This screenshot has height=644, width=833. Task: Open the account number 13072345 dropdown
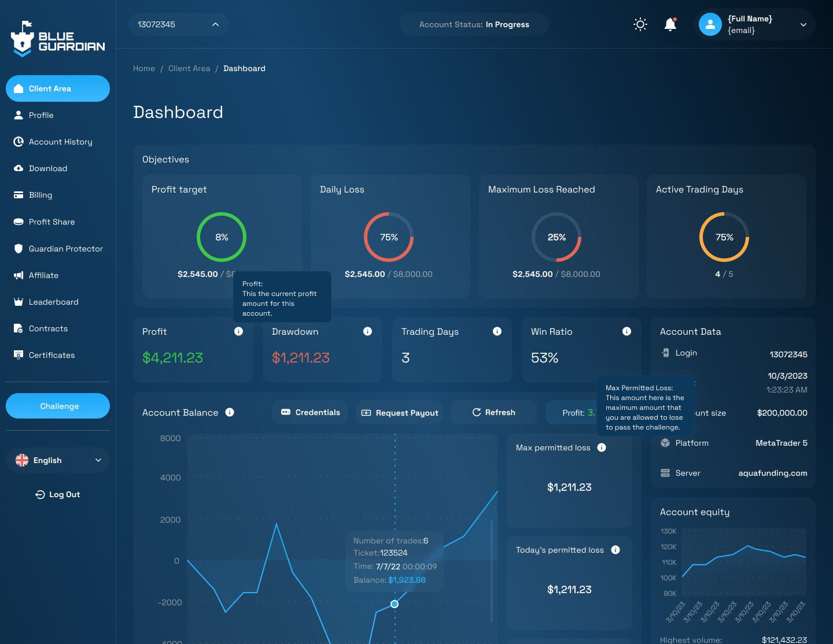tap(179, 24)
